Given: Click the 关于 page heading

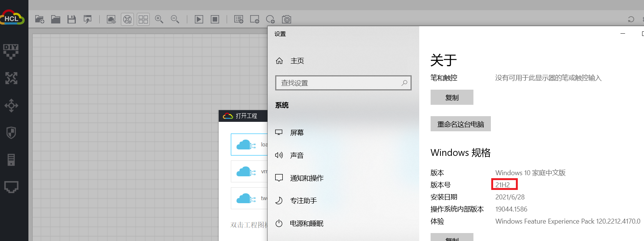Looking at the screenshot, I should 443,60.
